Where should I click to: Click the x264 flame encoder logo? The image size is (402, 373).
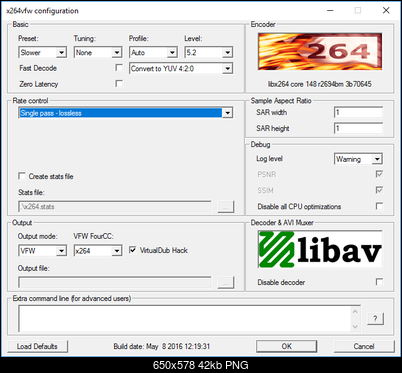(320, 51)
